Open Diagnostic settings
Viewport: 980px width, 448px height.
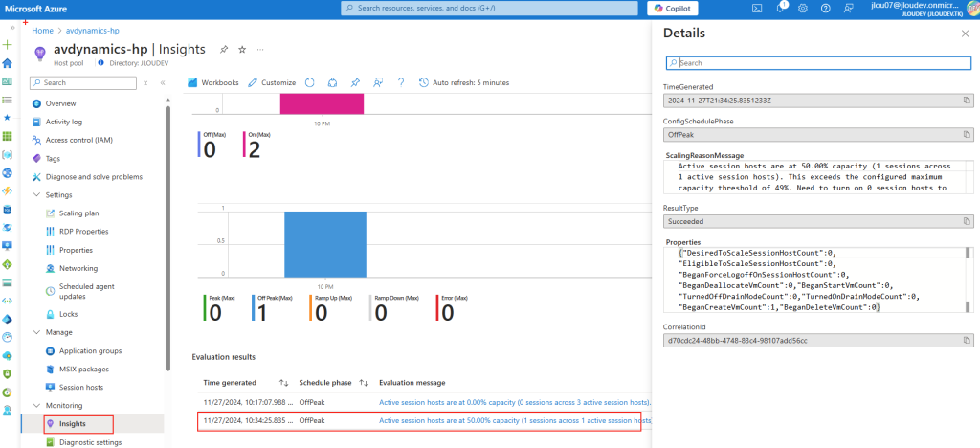coord(90,442)
